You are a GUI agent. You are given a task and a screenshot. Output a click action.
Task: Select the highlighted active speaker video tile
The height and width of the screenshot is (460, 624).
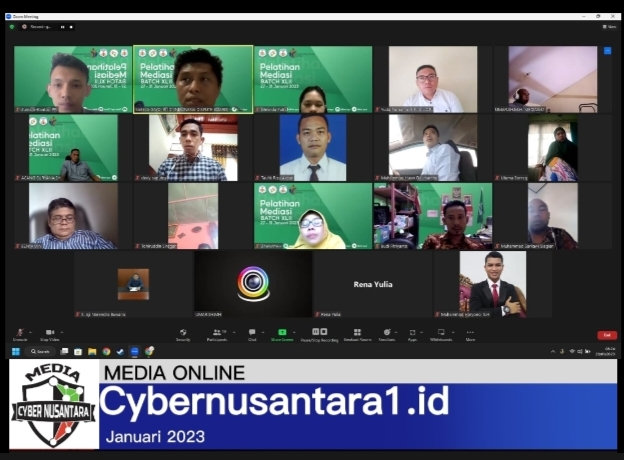click(193, 80)
